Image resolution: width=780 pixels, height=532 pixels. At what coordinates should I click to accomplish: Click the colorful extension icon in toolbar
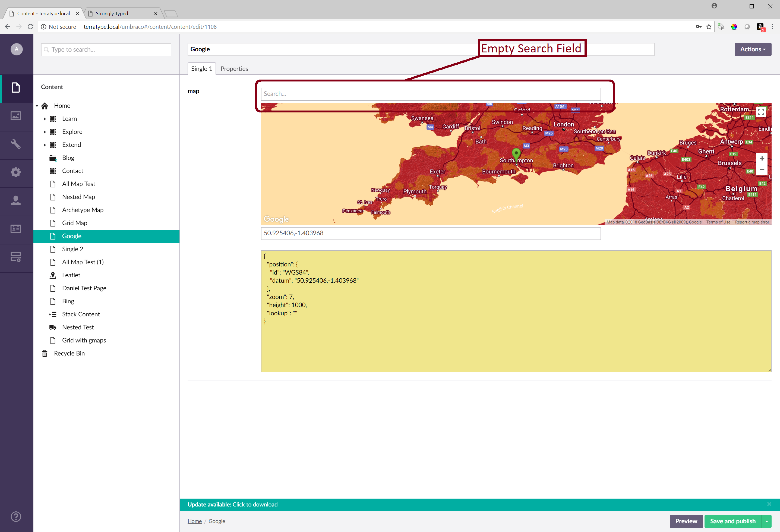pos(734,27)
